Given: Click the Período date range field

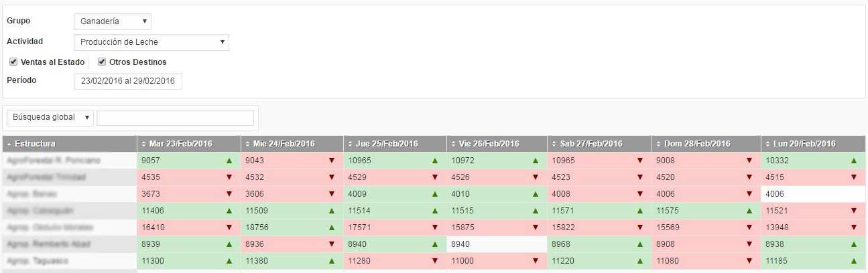Looking at the screenshot, I should (127, 81).
